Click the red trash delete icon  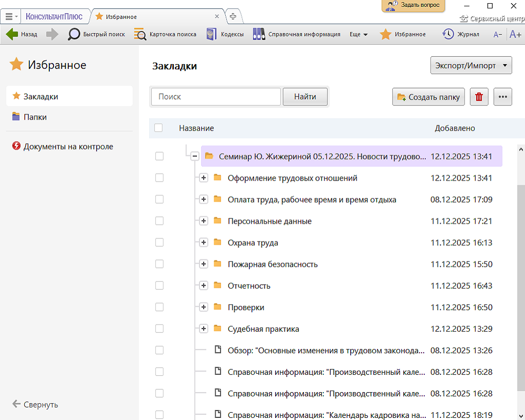479,97
